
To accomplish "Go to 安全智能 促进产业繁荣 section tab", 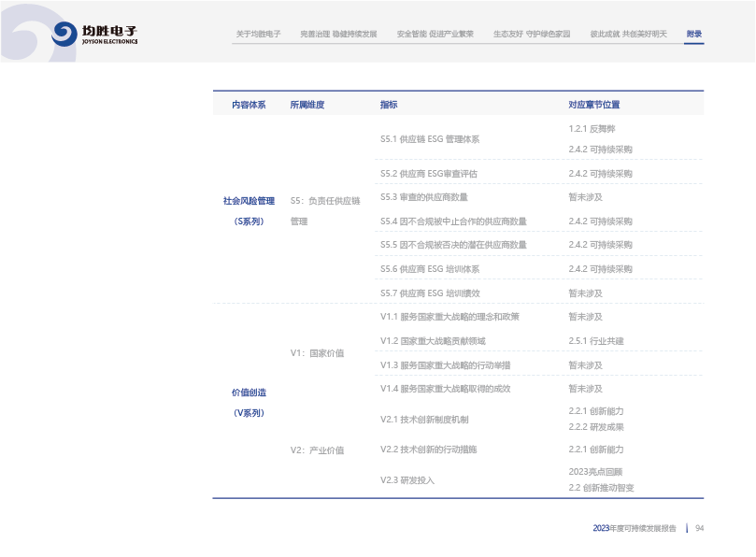I will tap(435, 34).
